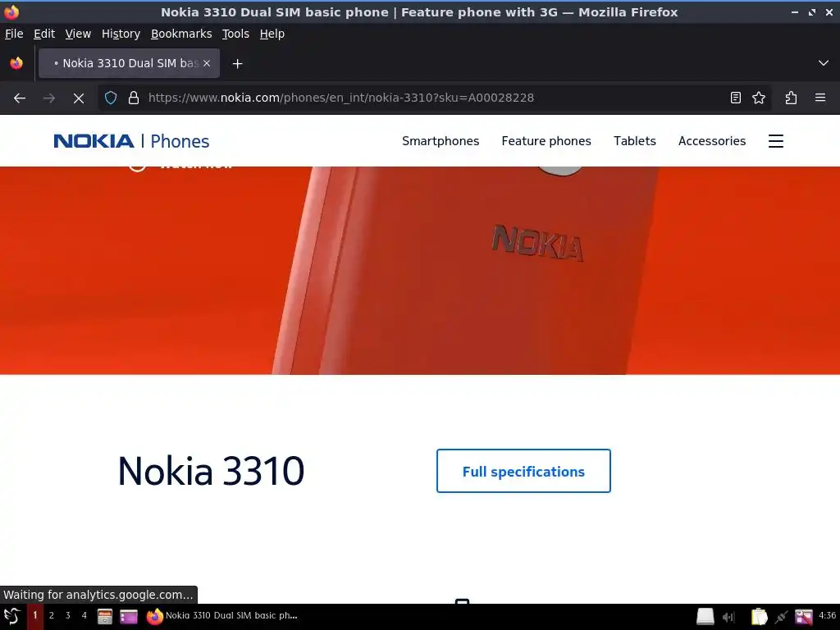Show site security lock info
840x630 pixels.
coord(134,98)
